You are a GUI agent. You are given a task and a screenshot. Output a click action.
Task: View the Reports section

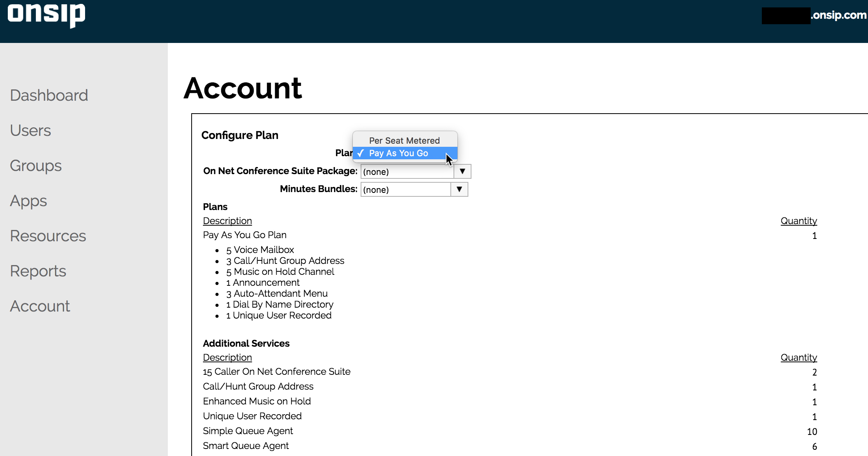click(x=38, y=271)
